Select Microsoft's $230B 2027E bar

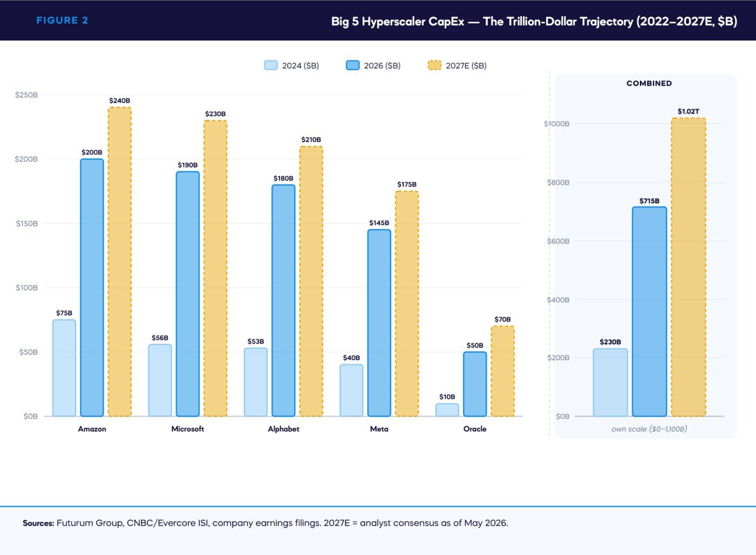tap(215, 268)
